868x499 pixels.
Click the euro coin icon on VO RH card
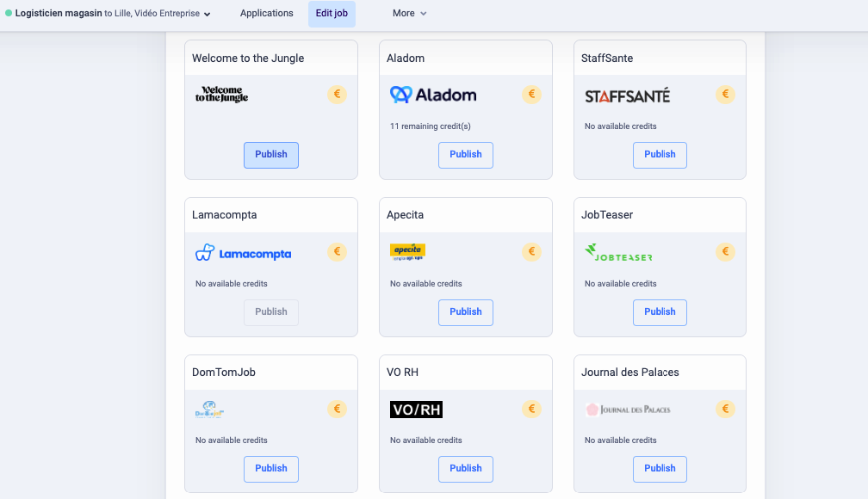(x=531, y=410)
